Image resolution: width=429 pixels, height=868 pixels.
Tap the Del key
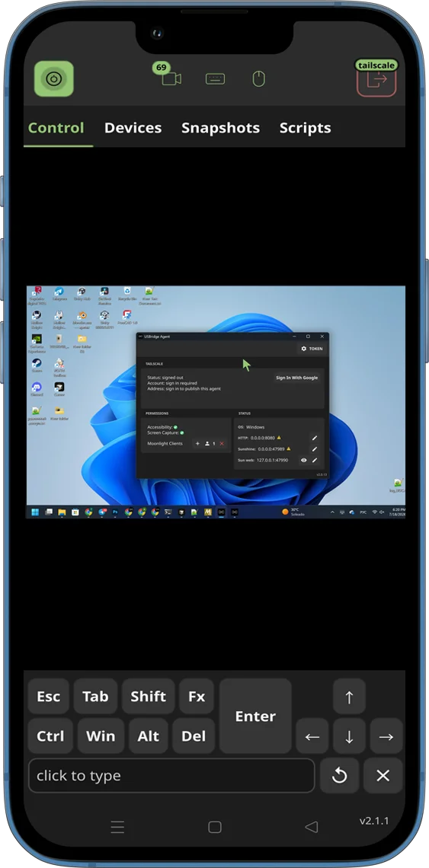[194, 736]
